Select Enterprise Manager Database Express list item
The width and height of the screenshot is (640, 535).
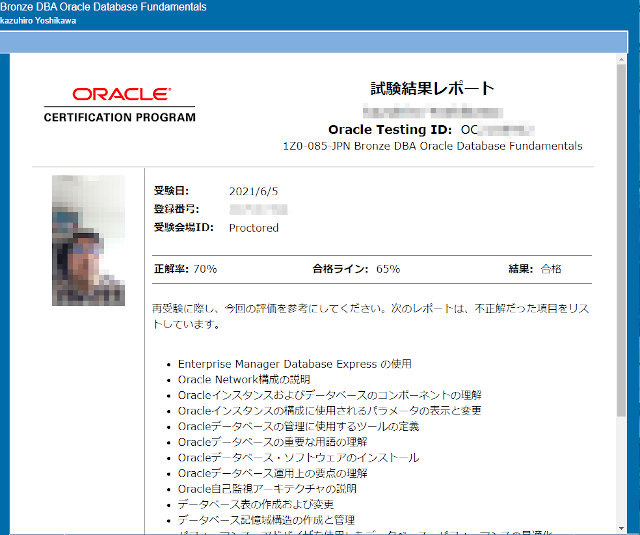pos(294,364)
